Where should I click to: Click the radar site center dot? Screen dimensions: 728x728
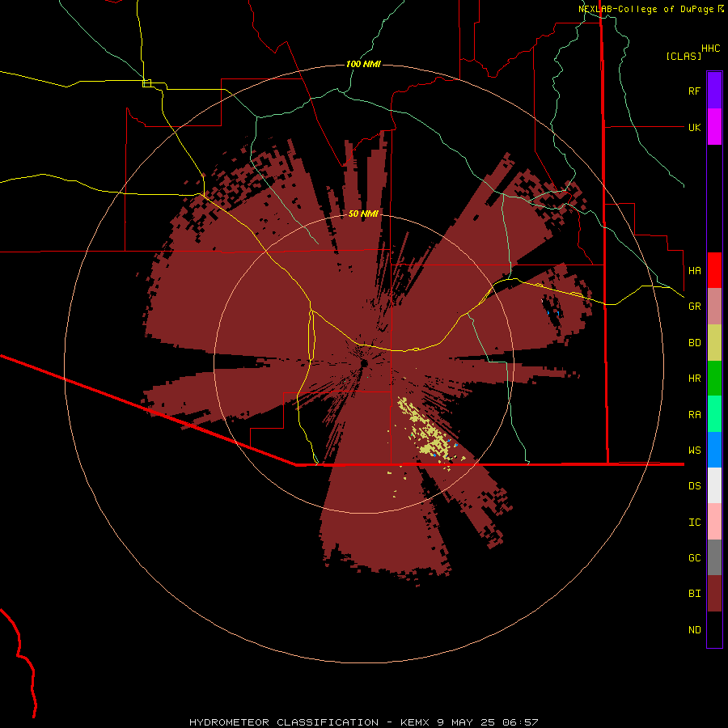[x=364, y=363]
